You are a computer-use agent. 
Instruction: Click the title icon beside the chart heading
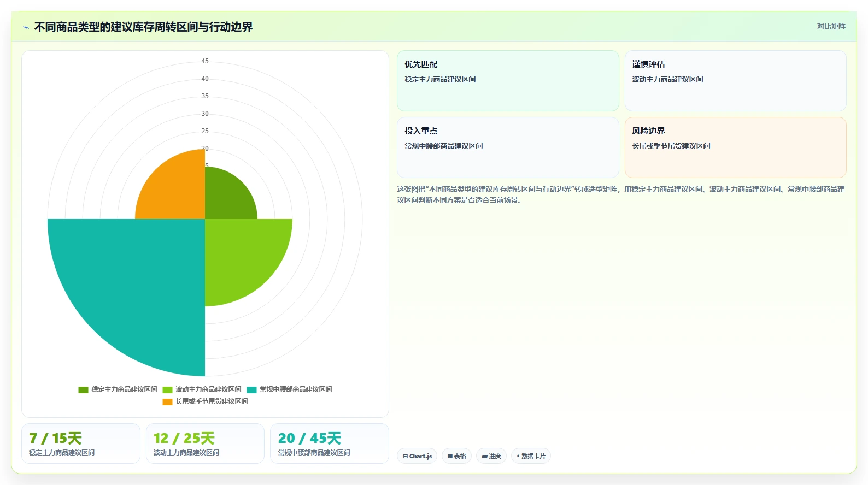pyautogui.click(x=26, y=27)
